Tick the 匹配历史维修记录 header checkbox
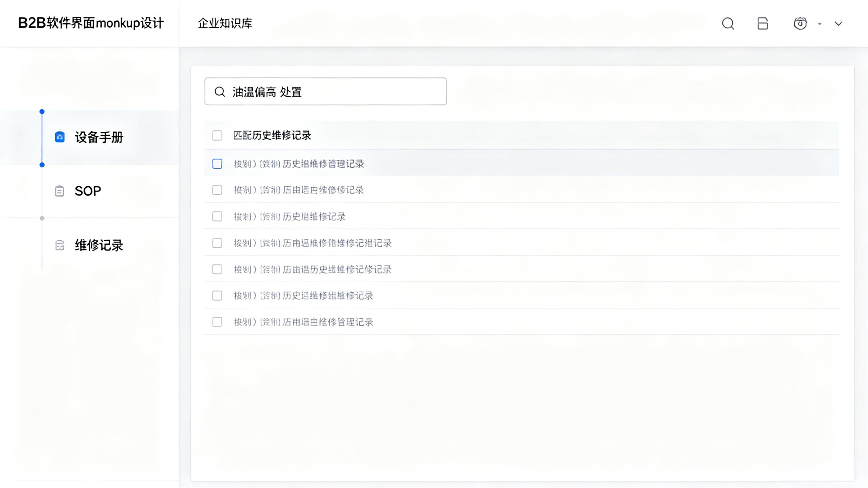The image size is (868, 488). click(x=217, y=135)
